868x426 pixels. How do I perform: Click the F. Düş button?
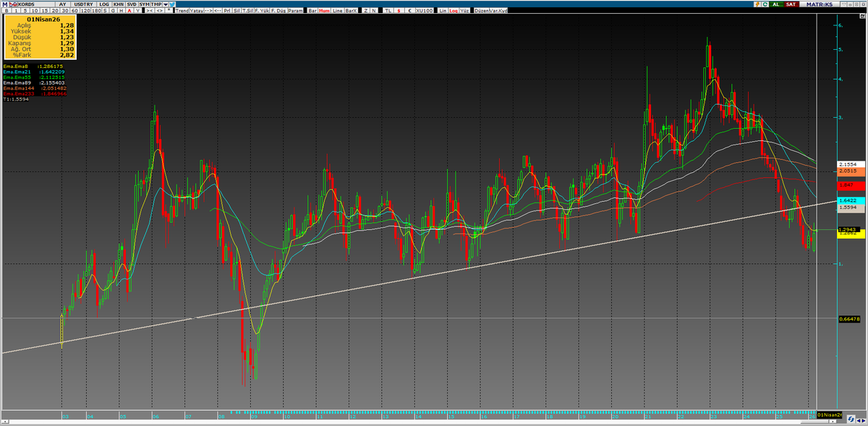click(x=278, y=11)
